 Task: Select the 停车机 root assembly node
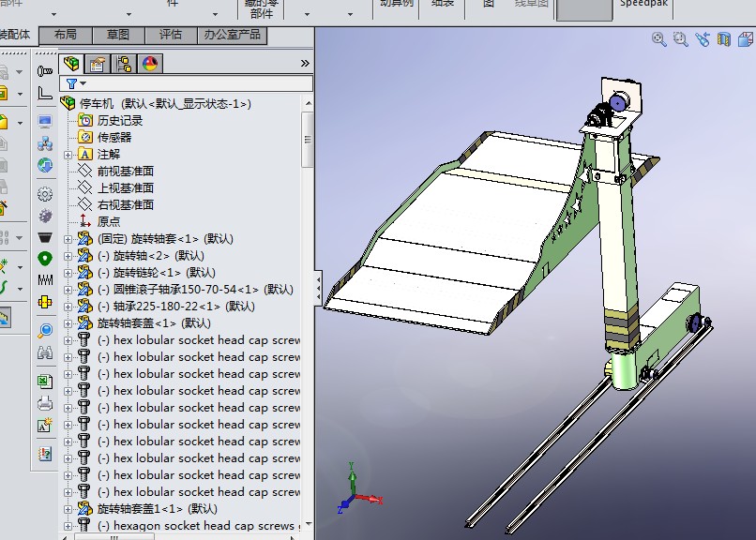tap(165, 103)
